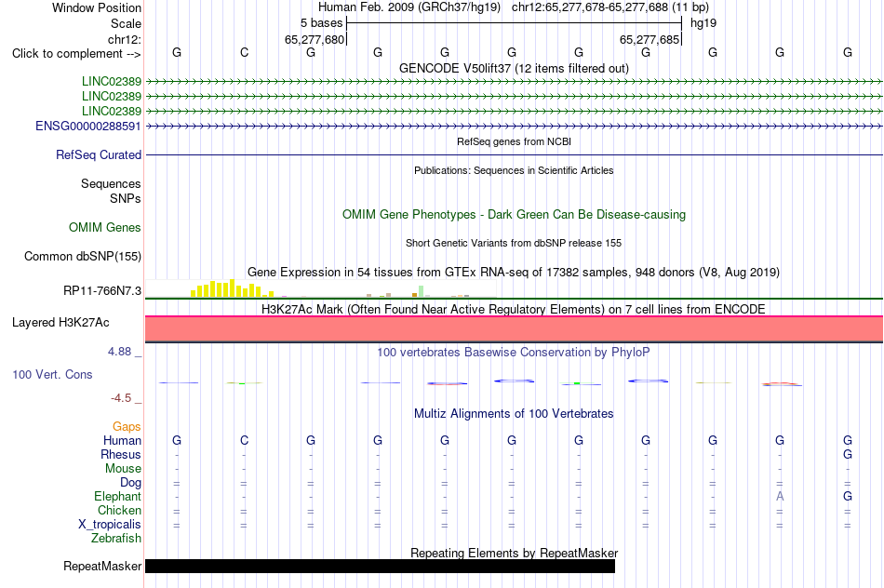Click the black RepeatMasker element block
The height and width of the screenshot is (588, 884).
[x=380, y=566]
